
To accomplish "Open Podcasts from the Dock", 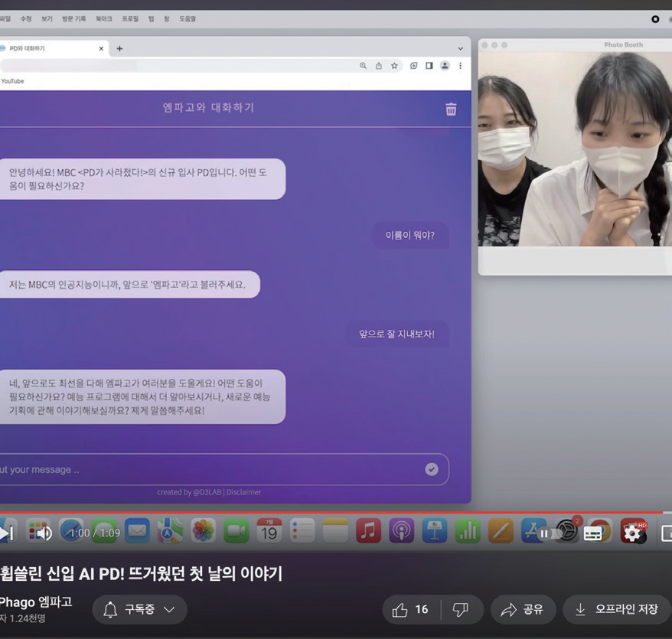I will point(401,530).
